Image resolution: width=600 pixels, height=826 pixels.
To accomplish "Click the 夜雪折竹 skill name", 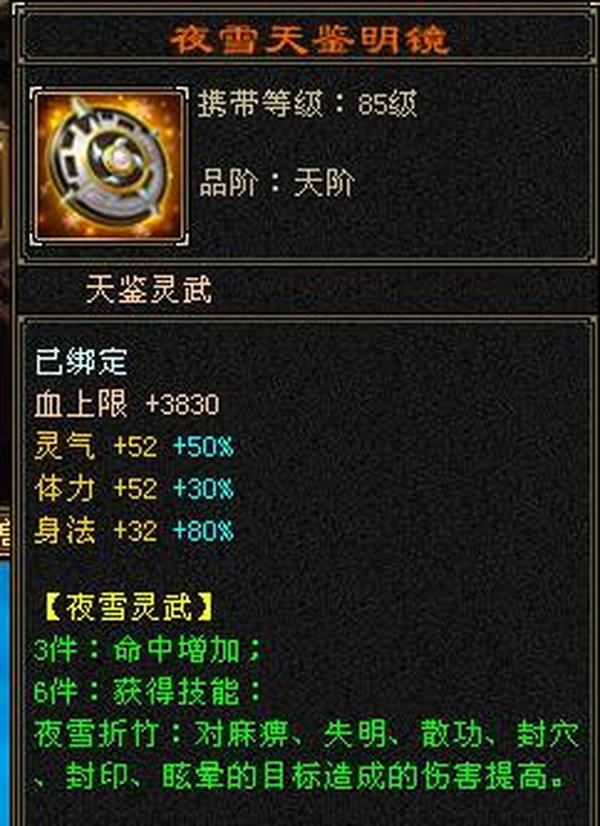I will tap(97, 734).
